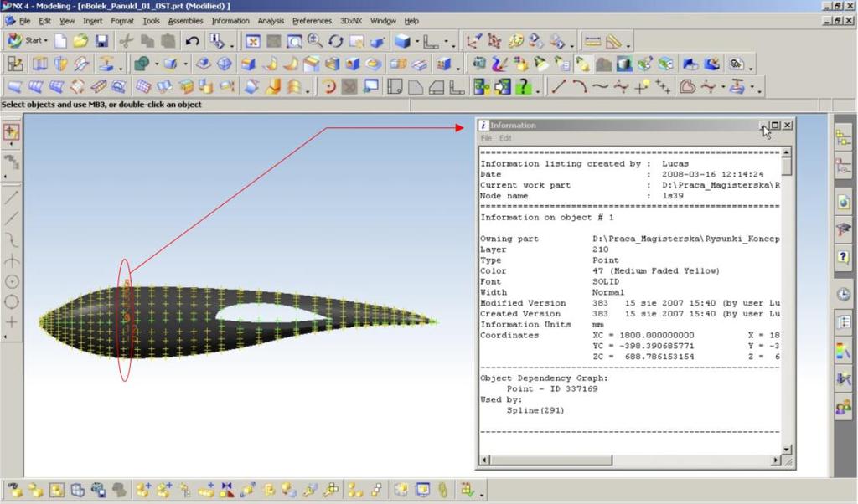This screenshot has width=858, height=504.
Task: Click the Sketch icon in the feature toolbar
Action: pos(15,64)
